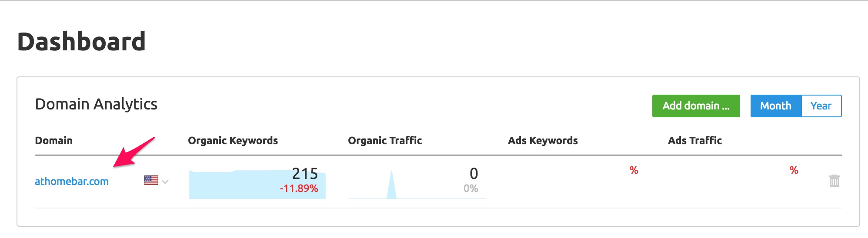The width and height of the screenshot is (868, 238).
Task: Click the 0% organic traffic change
Action: [x=471, y=188]
